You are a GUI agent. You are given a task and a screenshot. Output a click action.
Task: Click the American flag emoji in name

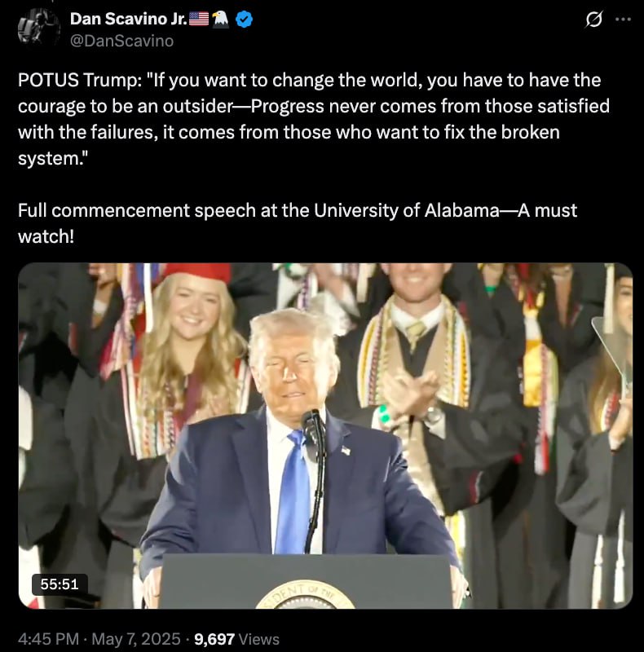pos(199,19)
